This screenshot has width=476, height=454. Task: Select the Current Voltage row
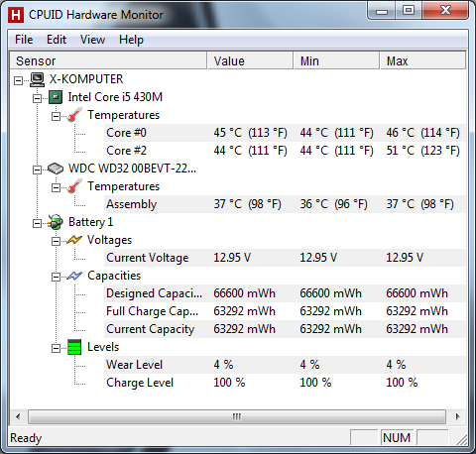point(285,258)
